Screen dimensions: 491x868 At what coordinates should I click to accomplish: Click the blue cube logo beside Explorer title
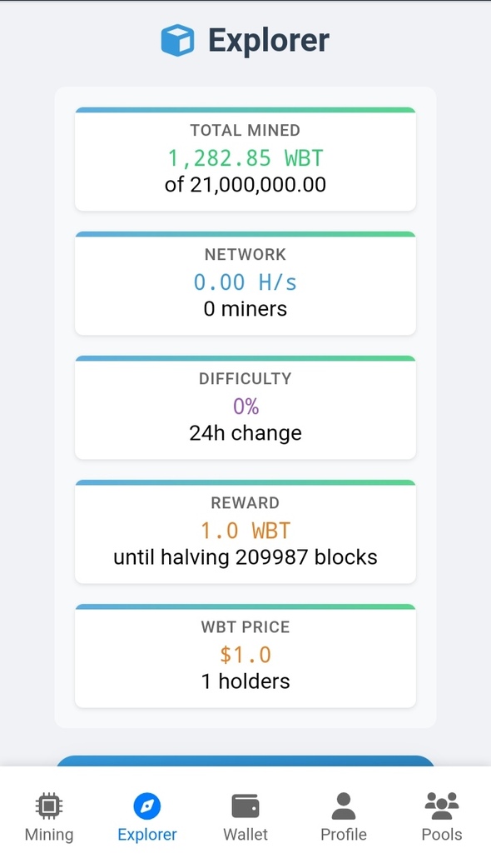[177, 38]
